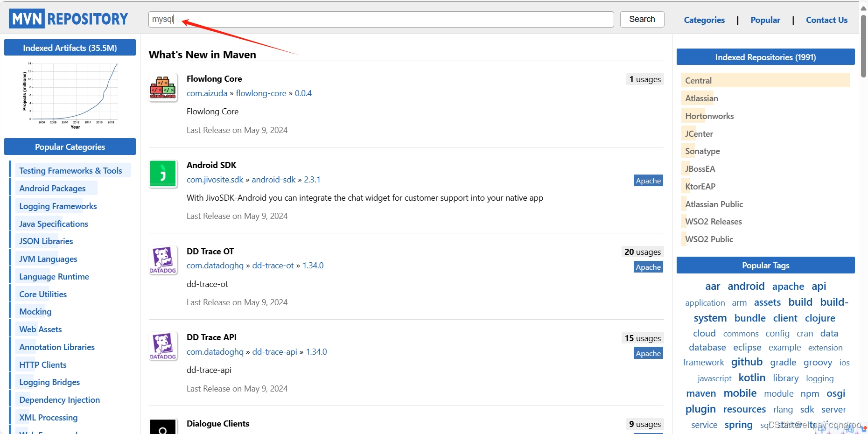The width and height of the screenshot is (868, 434).
Task: Click the Popular Tags header
Action: [765, 265]
